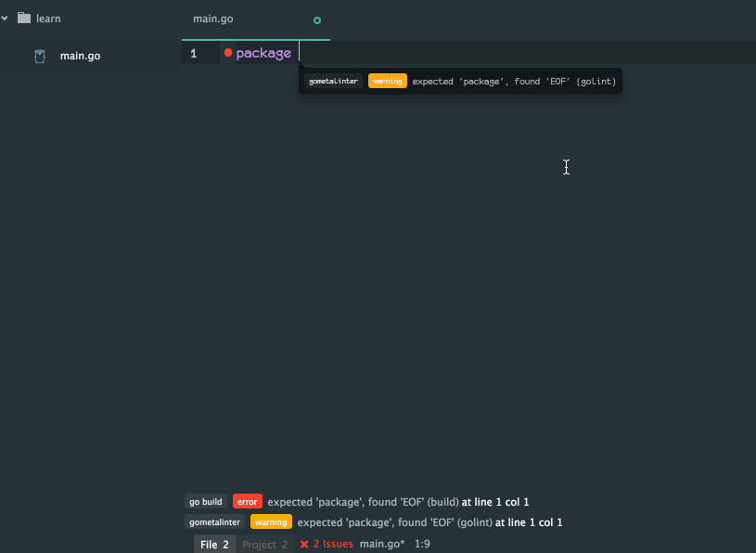
Task: Click the modified indicator circle on main.go tab
Action: 316,19
